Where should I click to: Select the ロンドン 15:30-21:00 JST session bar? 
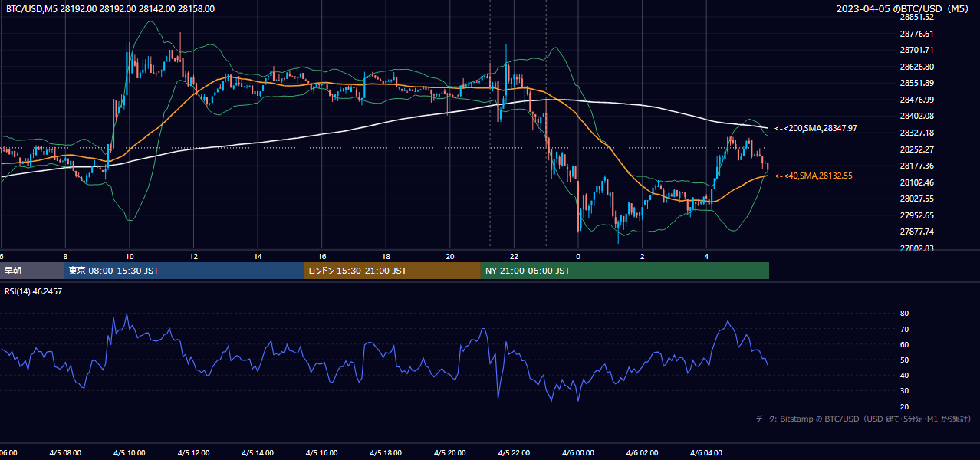393,271
